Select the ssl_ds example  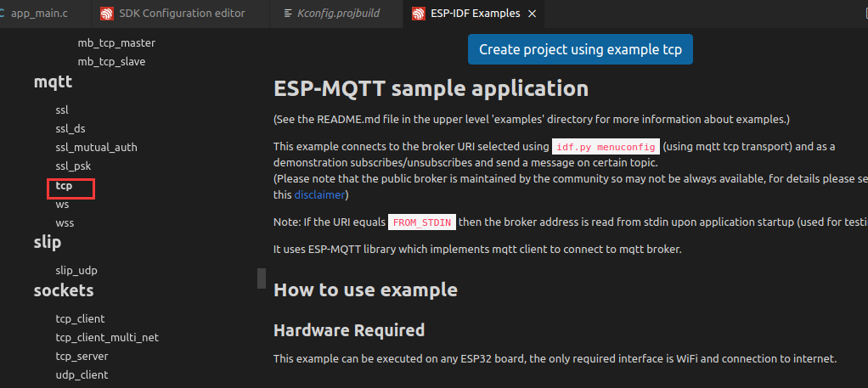click(x=70, y=129)
